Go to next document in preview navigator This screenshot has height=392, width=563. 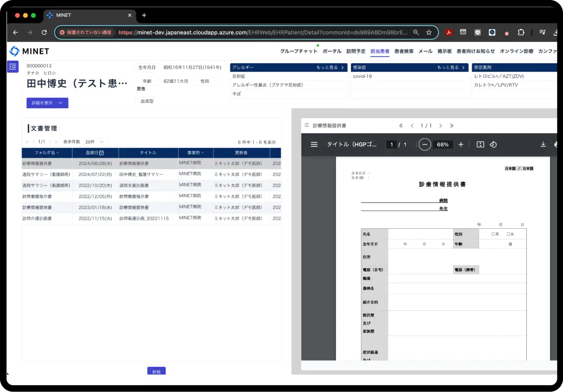[x=440, y=126]
